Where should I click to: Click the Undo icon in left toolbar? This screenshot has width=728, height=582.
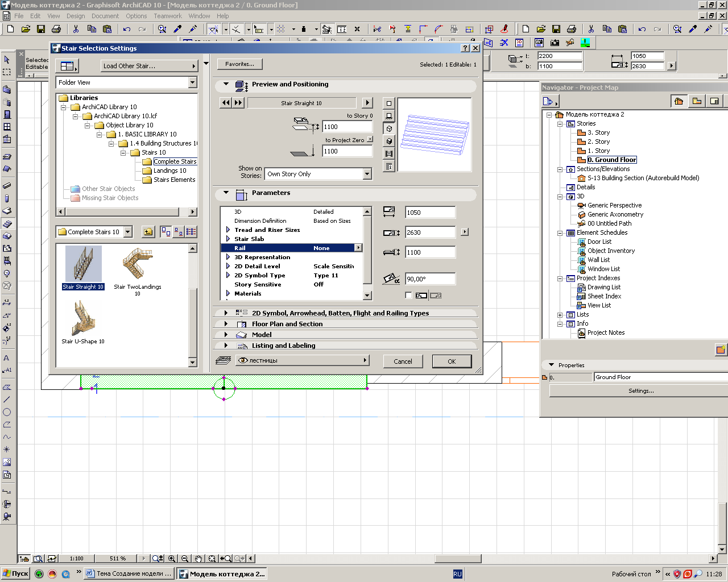coord(127,29)
